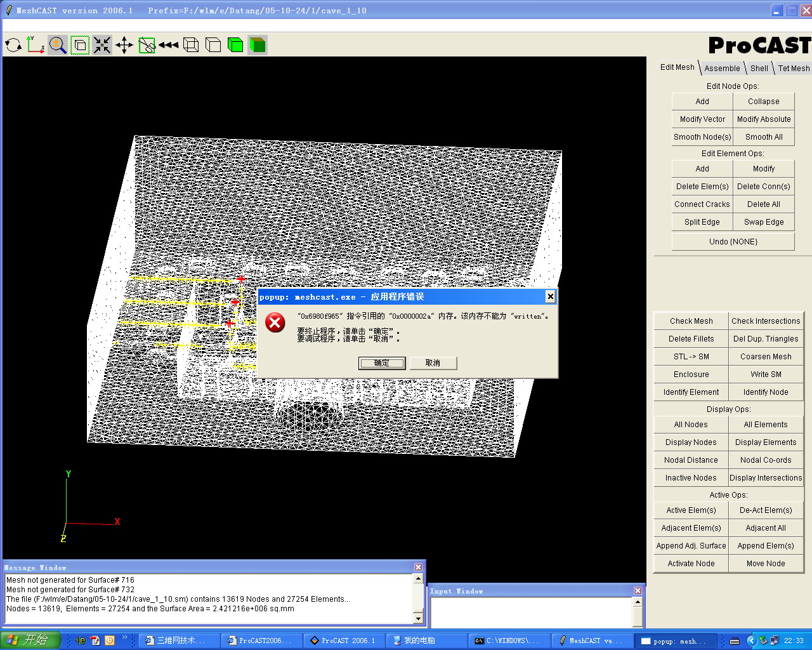Click the Delete Conn(s) button
812x650 pixels.
[x=764, y=187]
